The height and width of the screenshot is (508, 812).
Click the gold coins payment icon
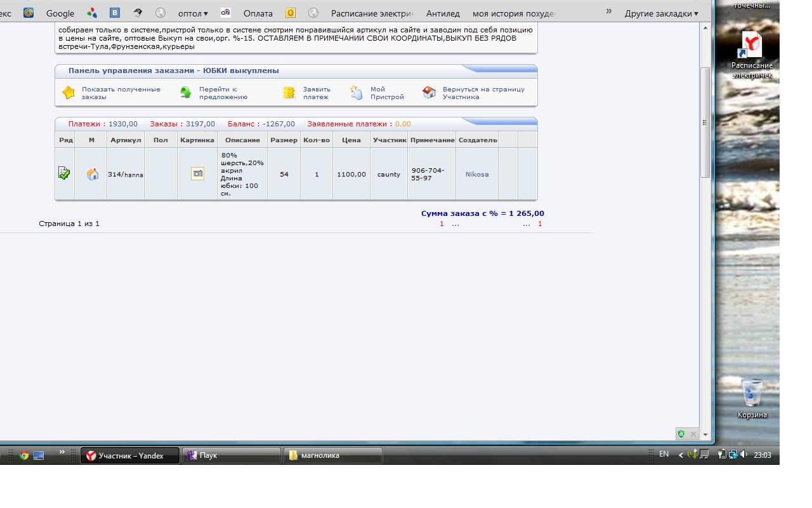tap(289, 93)
